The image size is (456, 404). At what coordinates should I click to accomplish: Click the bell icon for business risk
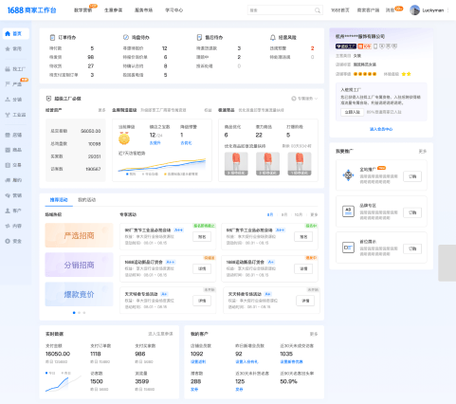click(273, 37)
